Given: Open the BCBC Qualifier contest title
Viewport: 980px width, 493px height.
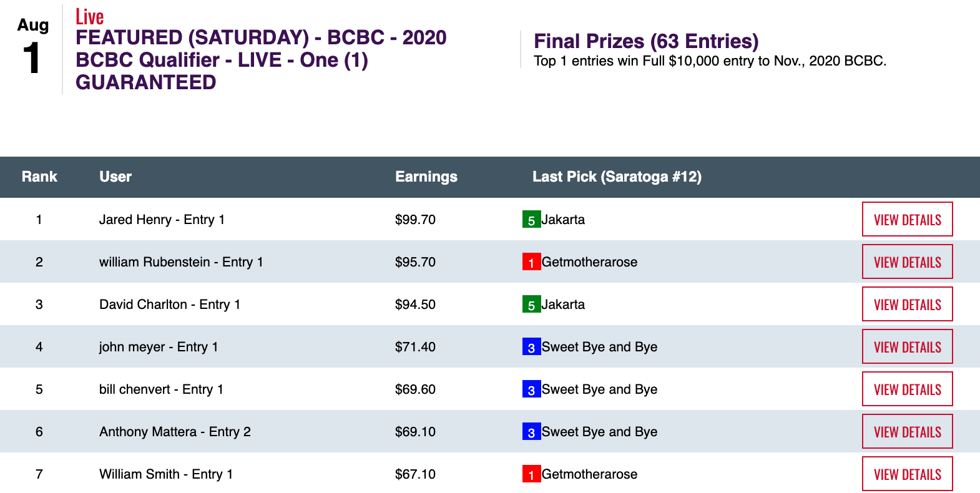Looking at the screenshot, I should point(260,60).
